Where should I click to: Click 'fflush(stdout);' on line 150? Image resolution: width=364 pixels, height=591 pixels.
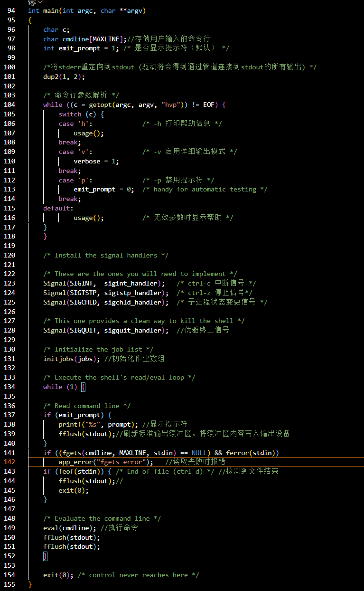(x=72, y=537)
